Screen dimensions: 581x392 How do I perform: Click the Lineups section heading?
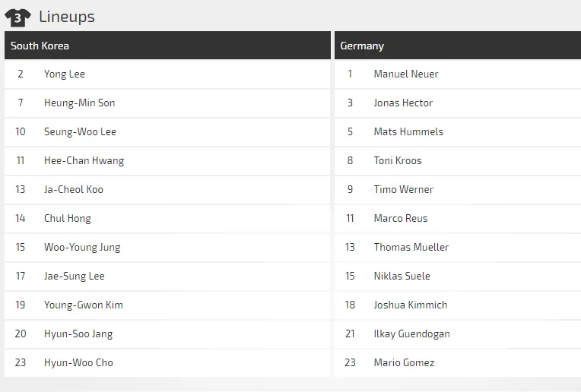[x=67, y=17]
